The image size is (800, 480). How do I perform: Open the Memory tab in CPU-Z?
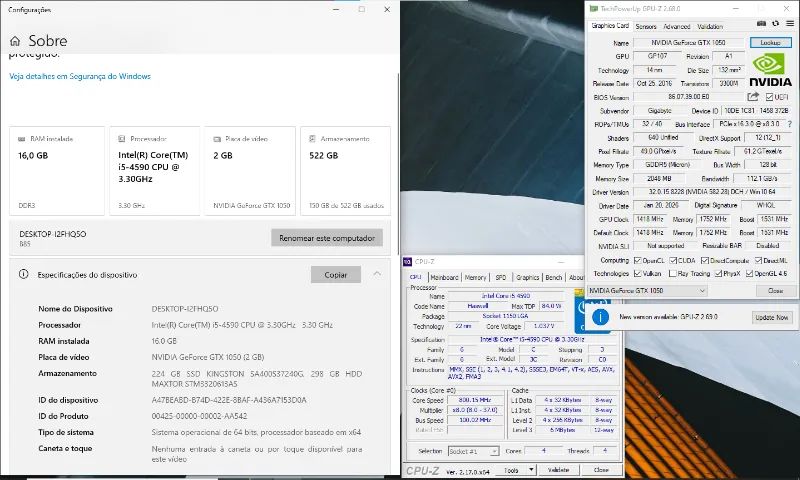tap(476, 277)
